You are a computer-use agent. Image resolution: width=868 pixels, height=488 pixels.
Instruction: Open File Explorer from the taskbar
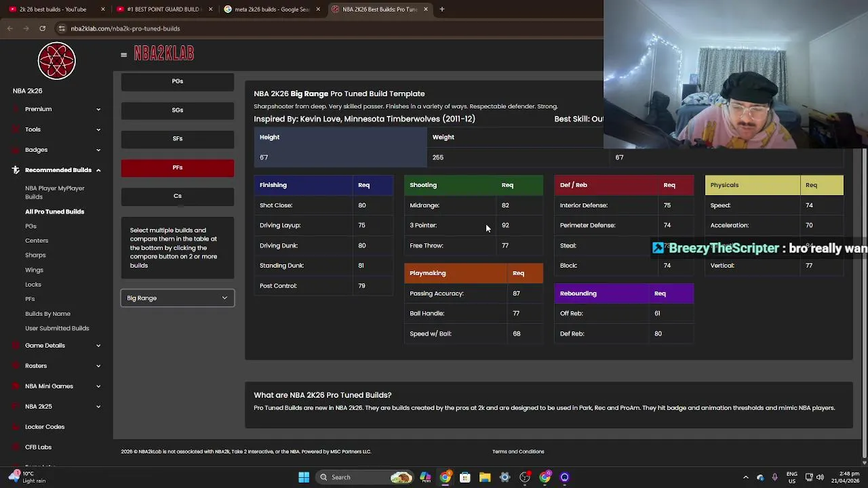point(485,477)
